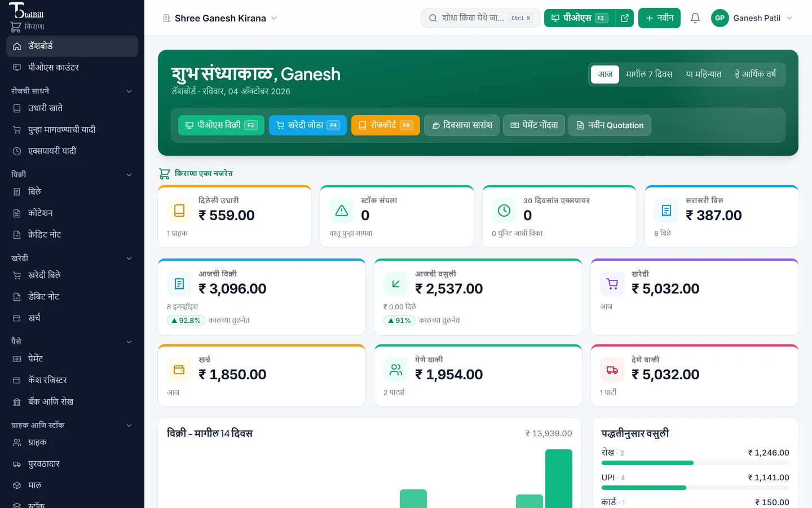The height and width of the screenshot is (508, 812).
Task: Open पीओएस काउंटर from sidebar
Action: pos(72,68)
